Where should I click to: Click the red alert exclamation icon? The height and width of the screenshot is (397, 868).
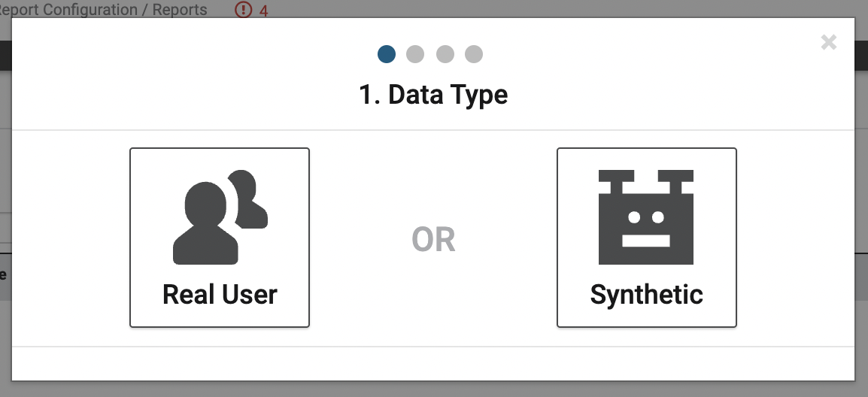[243, 10]
